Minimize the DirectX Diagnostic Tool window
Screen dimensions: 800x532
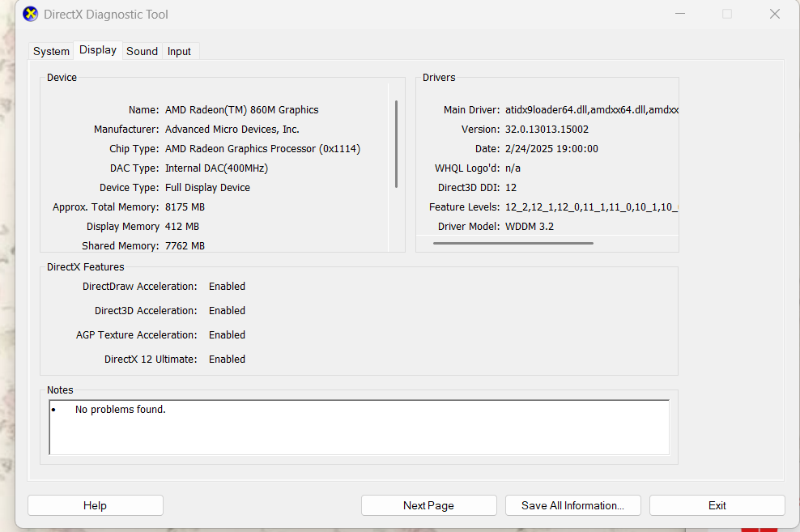point(680,14)
